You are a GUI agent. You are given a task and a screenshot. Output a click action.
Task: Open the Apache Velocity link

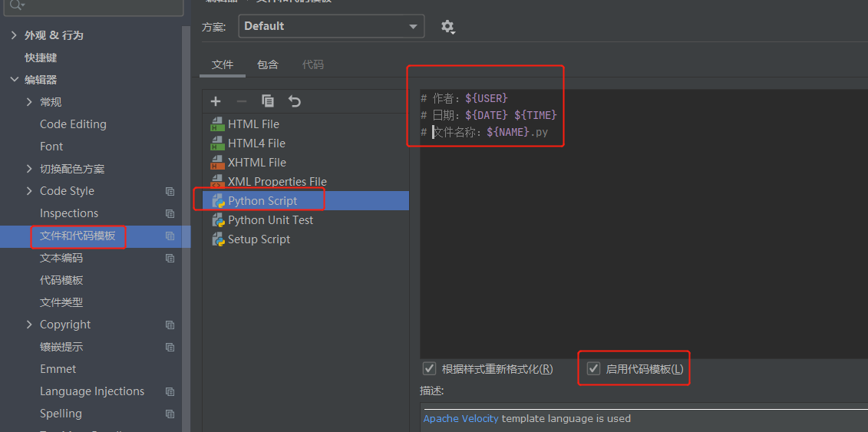pyautogui.click(x=460, y=419)
